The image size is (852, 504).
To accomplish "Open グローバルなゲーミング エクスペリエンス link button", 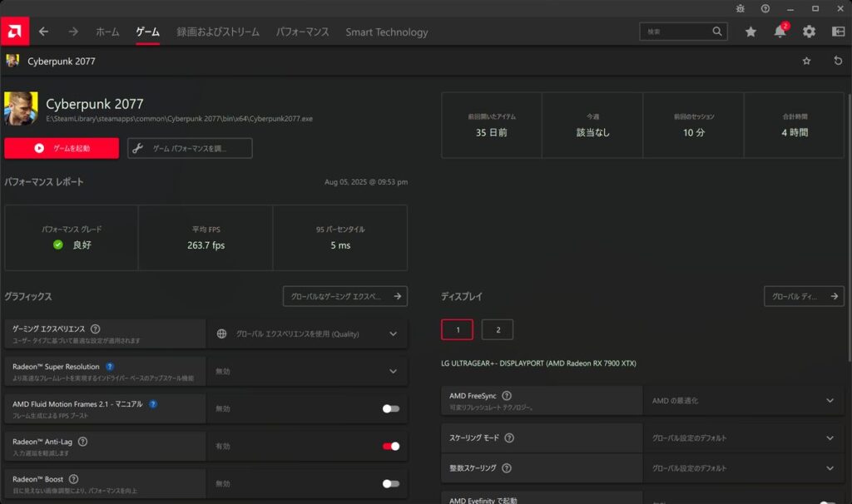I will coord(345,296).
